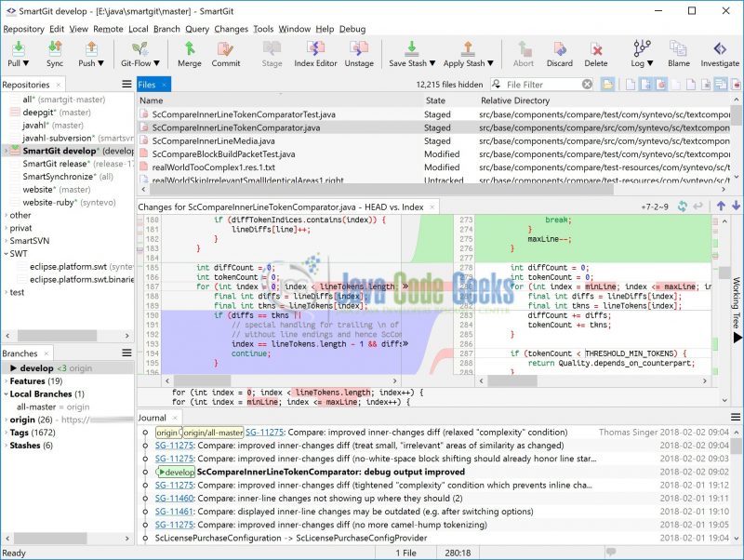Open Branches panel hamburger menu

tap(126, 353)
